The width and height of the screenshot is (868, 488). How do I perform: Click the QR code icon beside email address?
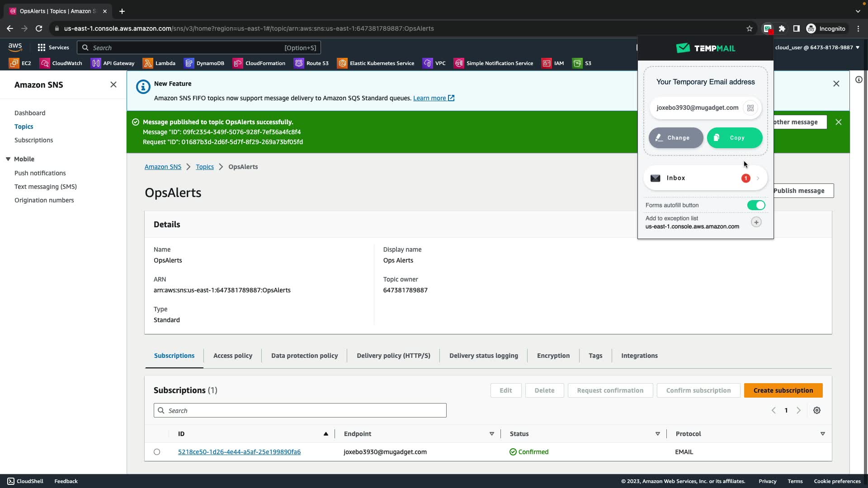tap(750, 108)
